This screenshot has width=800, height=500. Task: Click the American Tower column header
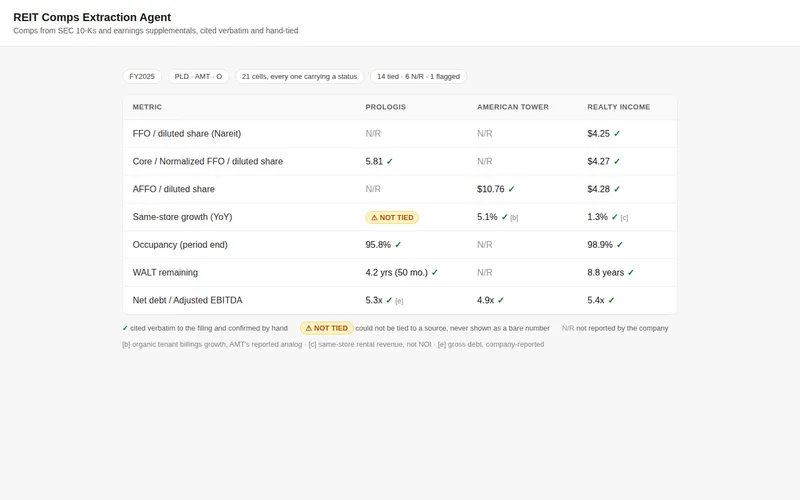tap(513, 107)
